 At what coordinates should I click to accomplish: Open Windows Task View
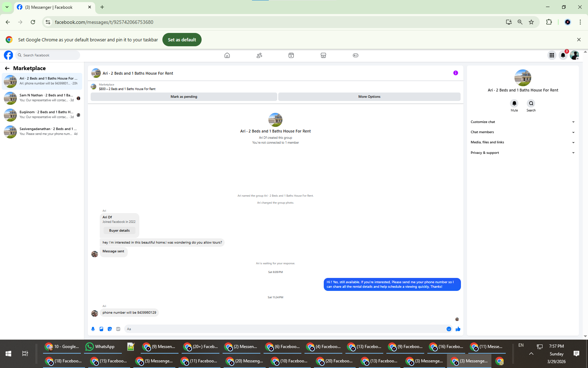[x=25, y=354]
